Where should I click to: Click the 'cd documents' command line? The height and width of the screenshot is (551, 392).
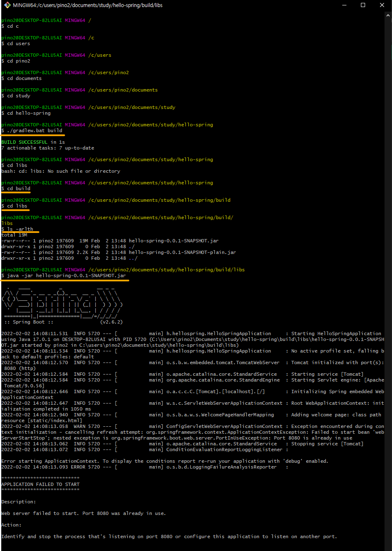[22, 78]
